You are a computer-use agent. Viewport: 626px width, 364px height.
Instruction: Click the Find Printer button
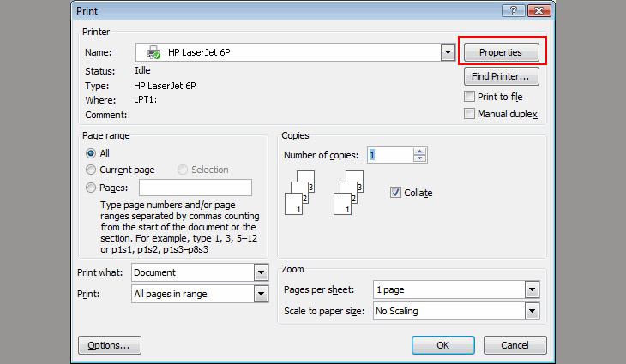pyautogui.click(x=501, y=77)
